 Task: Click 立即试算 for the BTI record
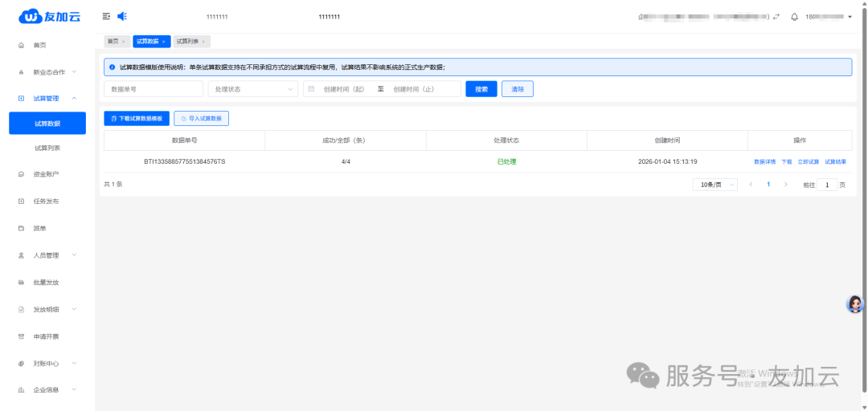(809, 162)
